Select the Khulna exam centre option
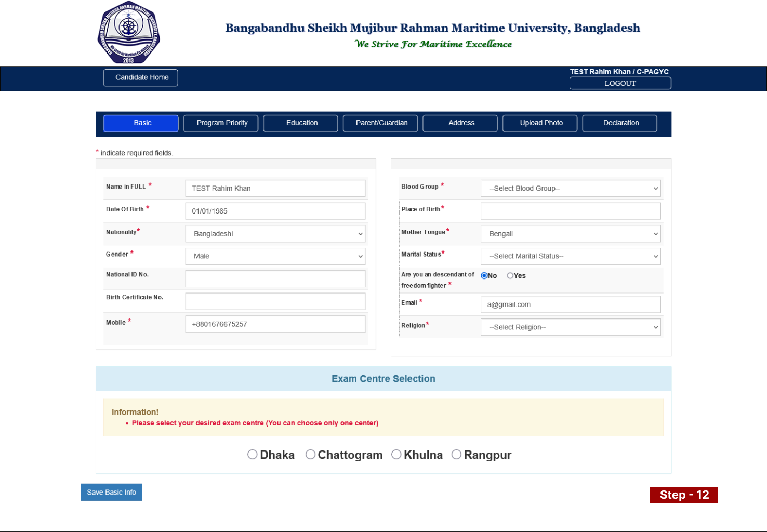767x532 pixels. click(396, 455)
